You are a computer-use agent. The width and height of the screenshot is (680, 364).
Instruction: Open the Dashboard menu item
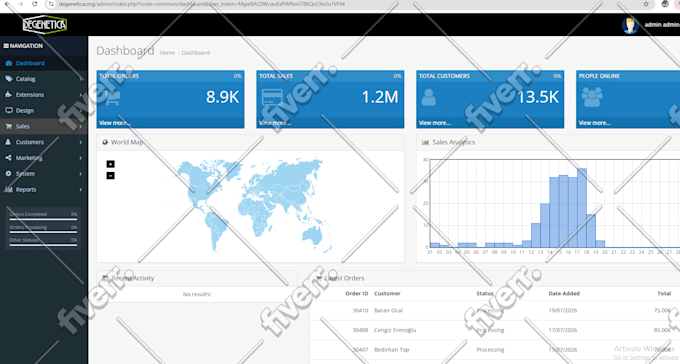coord(43,63)
